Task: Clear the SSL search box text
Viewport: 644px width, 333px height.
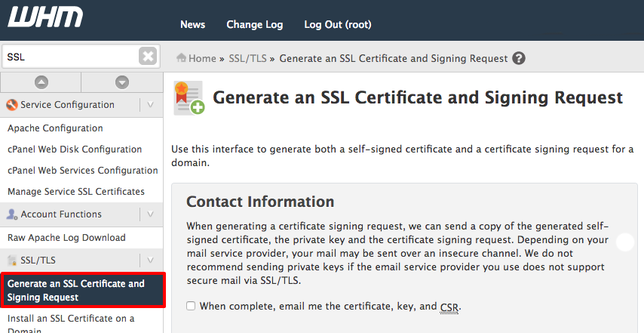Action: [148, 56]
